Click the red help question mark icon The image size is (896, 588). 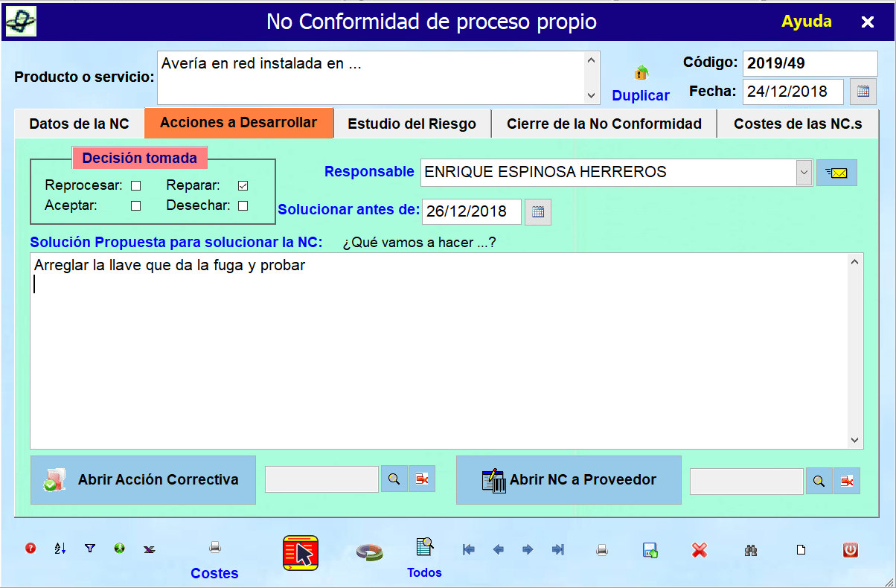coord(31,549)
